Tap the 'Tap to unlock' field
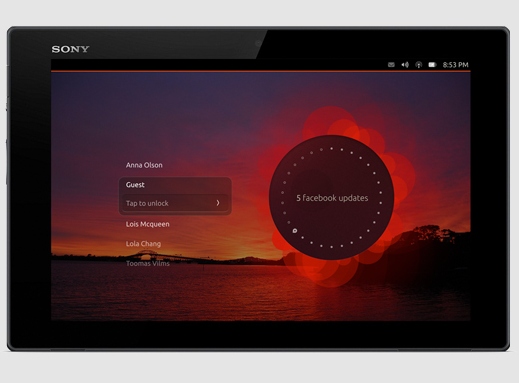 [175, 203]
